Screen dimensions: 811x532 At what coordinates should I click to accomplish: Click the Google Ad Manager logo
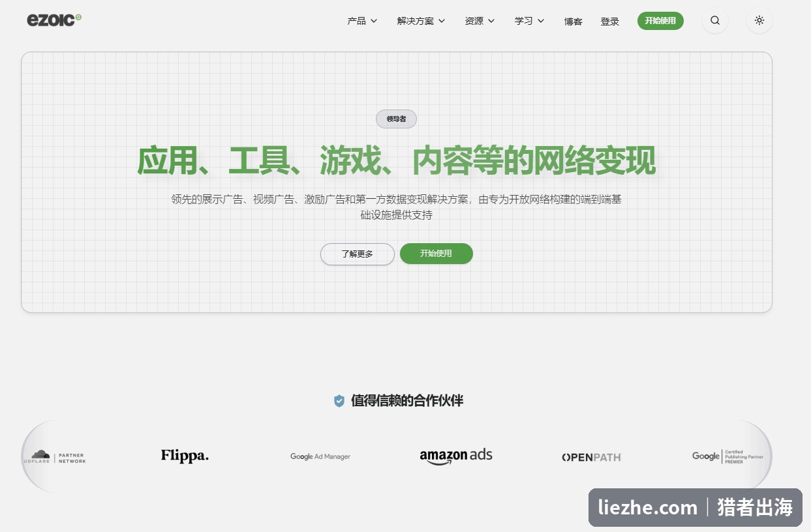point(320,456)
